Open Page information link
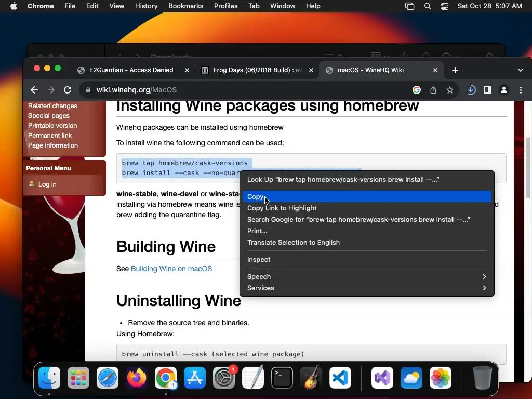Viewport: 532px width, 399px height. pos(53,145)
